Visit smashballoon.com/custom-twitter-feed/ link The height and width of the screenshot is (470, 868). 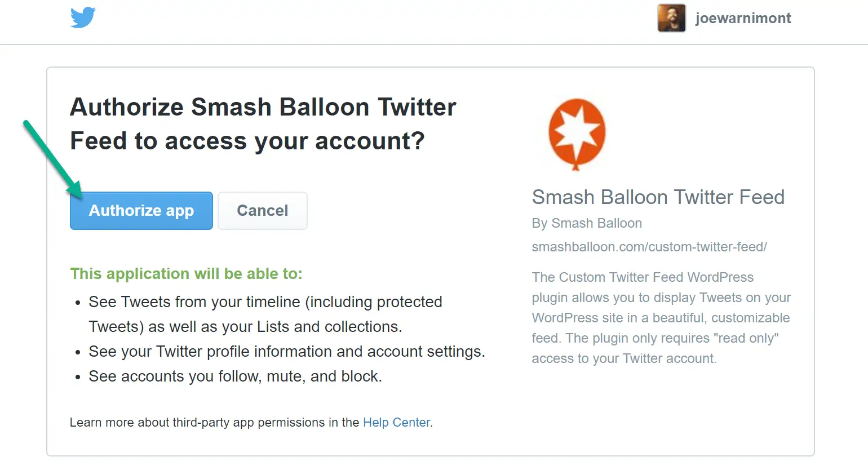point(649,246)
